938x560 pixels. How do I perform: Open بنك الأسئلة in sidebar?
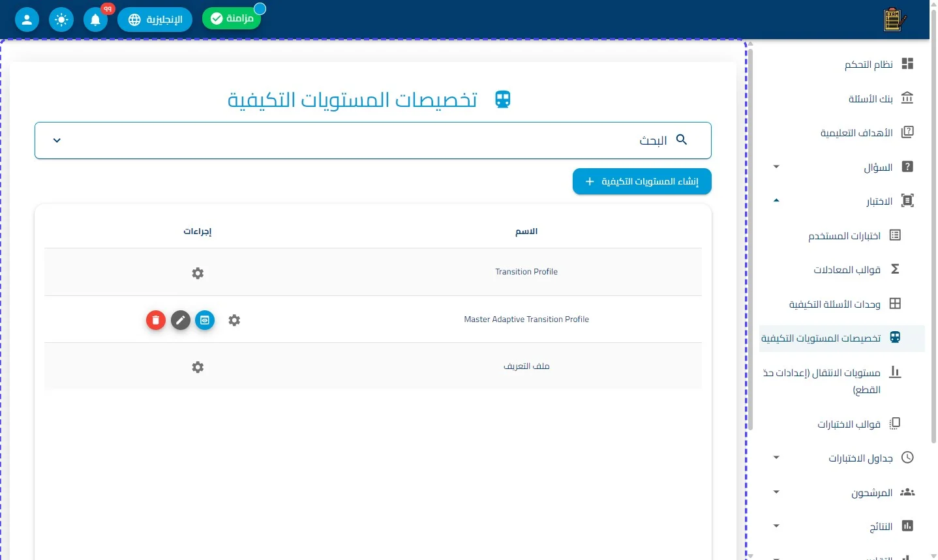pos(841,98)
